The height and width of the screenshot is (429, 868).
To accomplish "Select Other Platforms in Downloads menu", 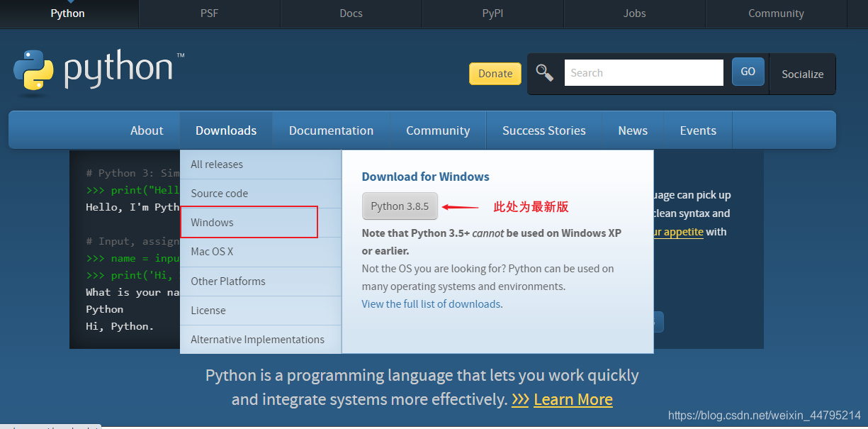I will (261, 282).
